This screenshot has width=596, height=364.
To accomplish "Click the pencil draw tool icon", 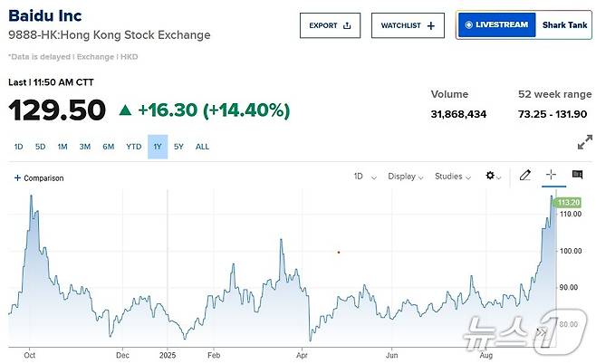I will (x=524, y=176).
